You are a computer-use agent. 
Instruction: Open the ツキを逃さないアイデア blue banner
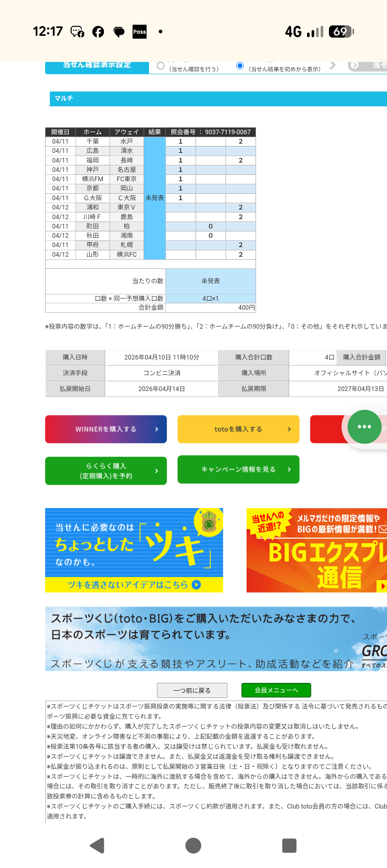(x=134, y=550)
